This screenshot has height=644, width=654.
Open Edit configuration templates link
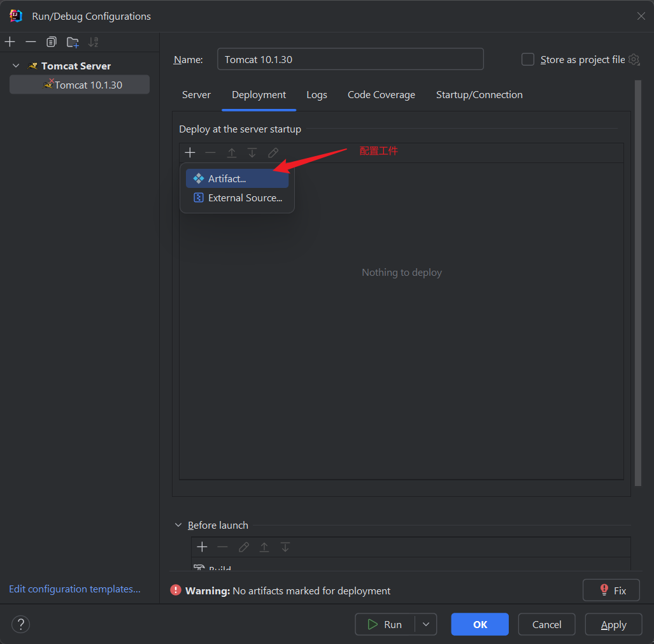tap(75, 589)
